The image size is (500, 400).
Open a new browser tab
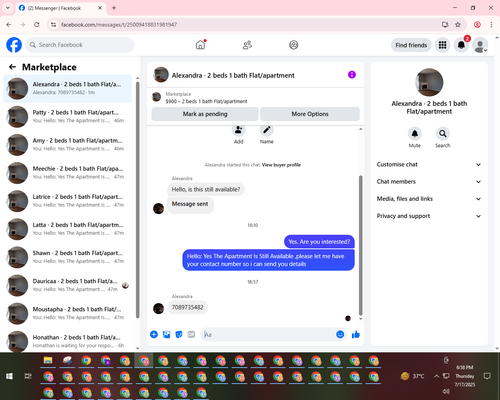coord(114,8)
